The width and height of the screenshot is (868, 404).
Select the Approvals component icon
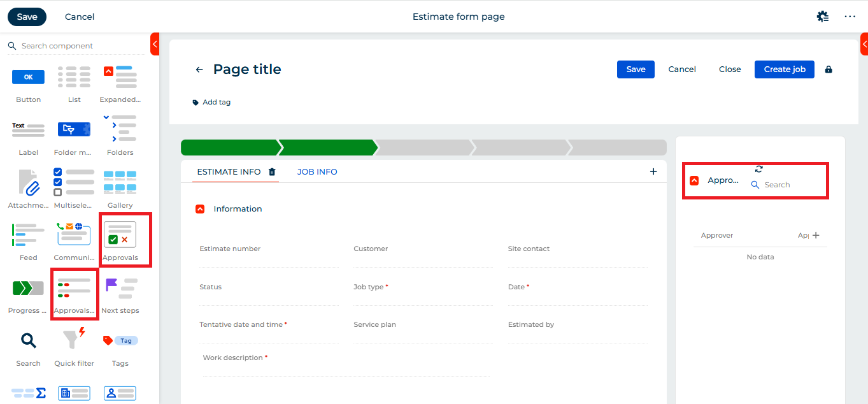pyautogui.click(x=120, y=234)
